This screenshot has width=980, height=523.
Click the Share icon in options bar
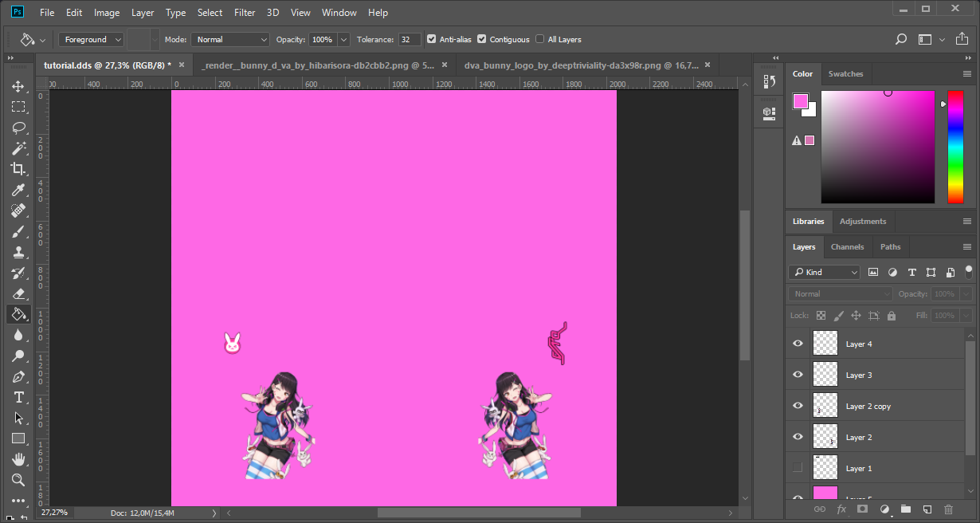(x=962, y=39)
